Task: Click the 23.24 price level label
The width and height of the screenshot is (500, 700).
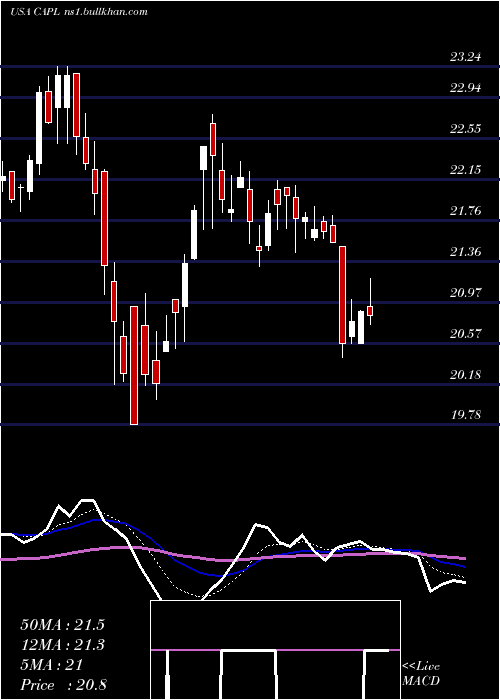Action: 466,57
